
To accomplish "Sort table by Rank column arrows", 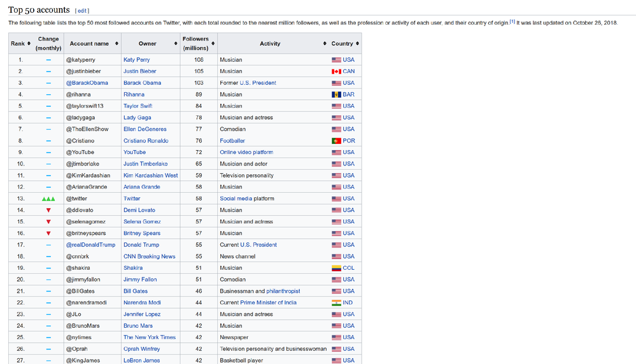I will (29, 43).
